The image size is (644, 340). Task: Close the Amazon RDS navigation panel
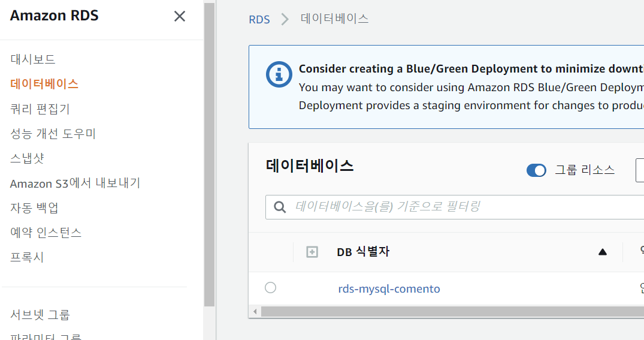180,16
